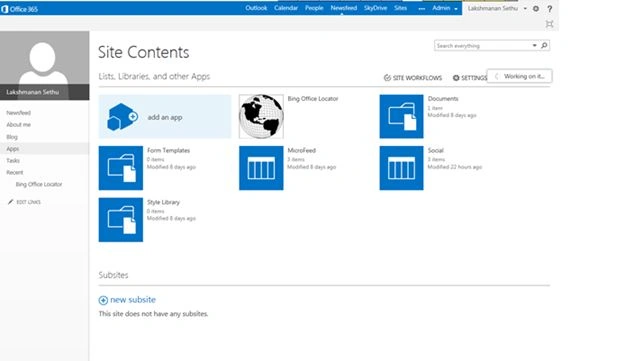This screenshot has width=624, height=361.
Task: Click the add an app text
Action: coord(165,117)
